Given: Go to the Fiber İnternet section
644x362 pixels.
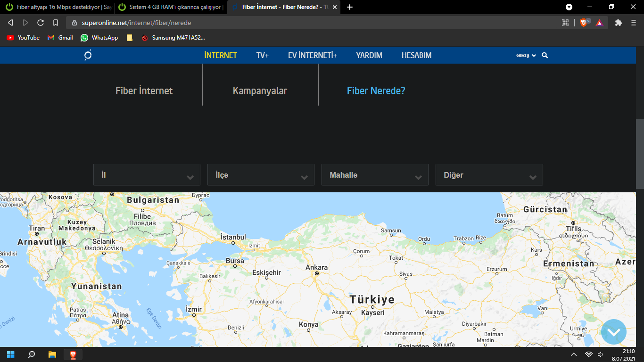Looking at the screenshot, I should click(x=144, y=90).
